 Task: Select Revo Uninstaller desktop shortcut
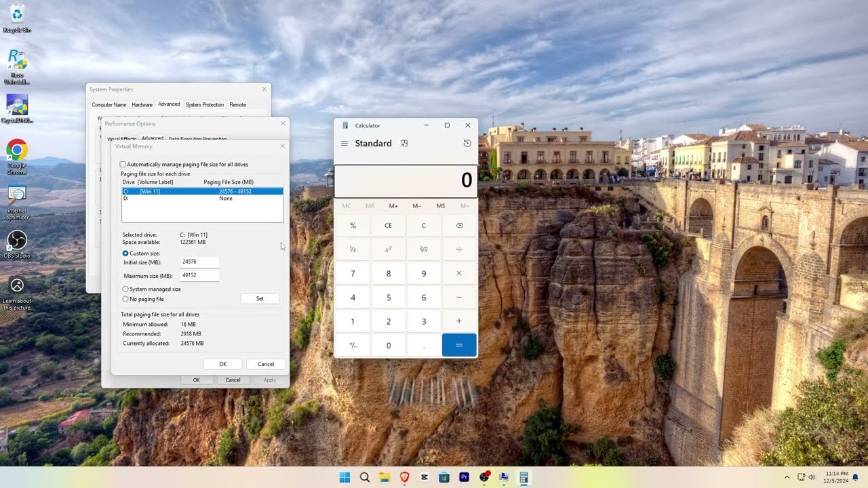pos(17,66)
